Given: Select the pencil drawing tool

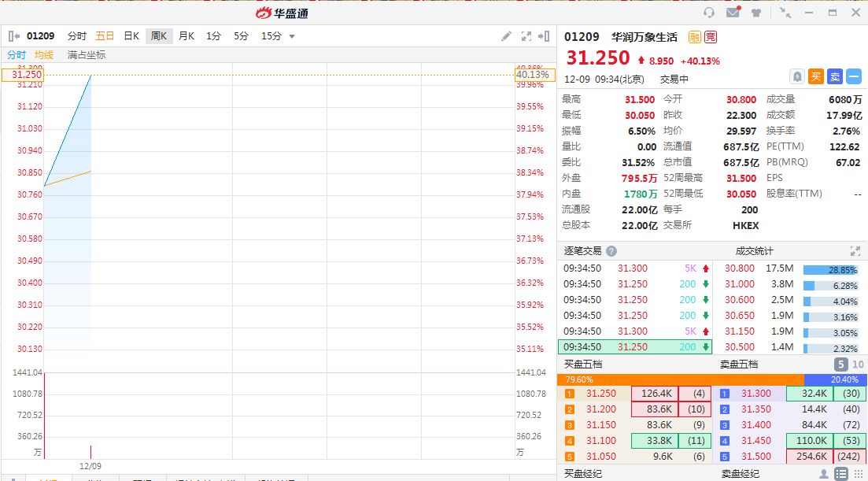Looking at the screenshot, I should click(506, 36).
